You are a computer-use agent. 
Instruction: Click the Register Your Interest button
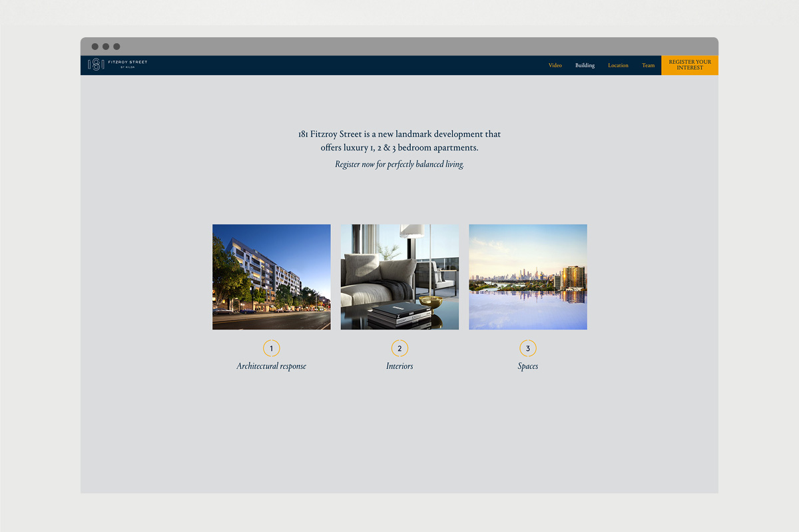(689, 65)
